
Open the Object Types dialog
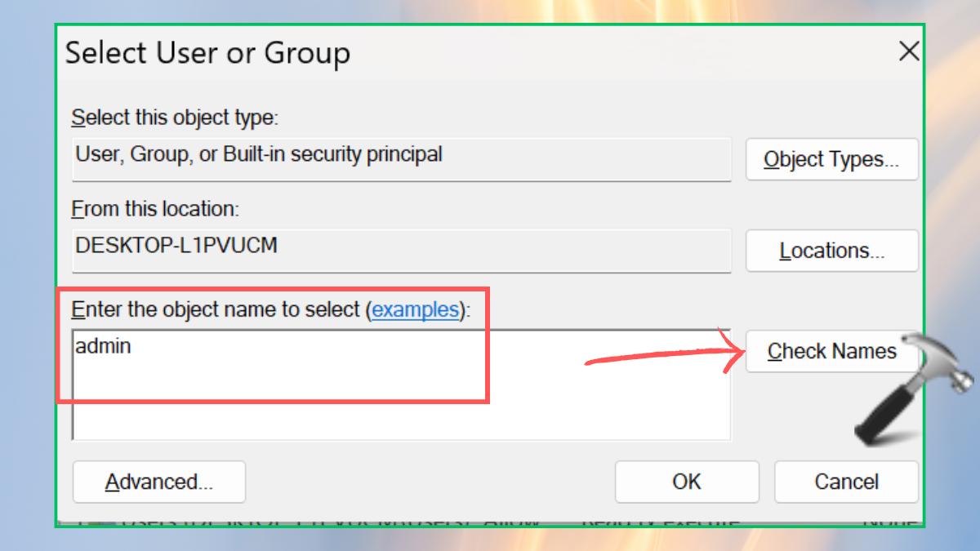coord(832,159)
